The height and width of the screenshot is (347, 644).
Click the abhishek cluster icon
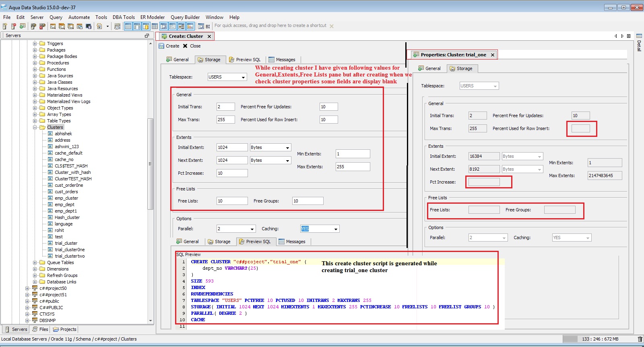(50, 134)
